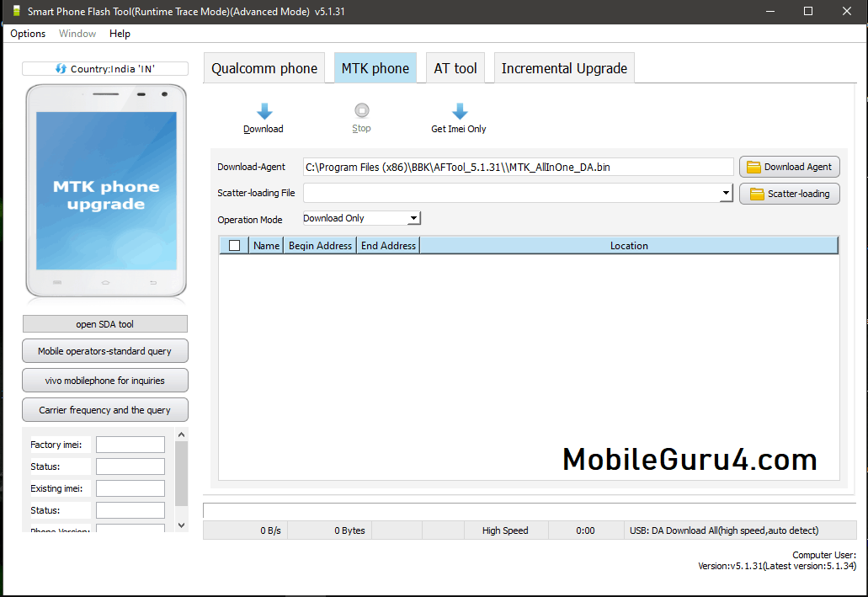868x597 pixels.
Task: Click the IMEI panel scroll up arrow
Action: point(182,434)
